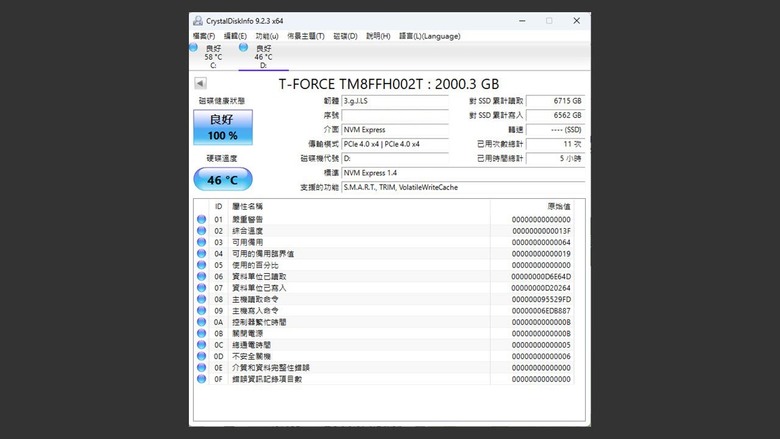Click the status orb of attribute ID 0A

click(x=201, y=322)
